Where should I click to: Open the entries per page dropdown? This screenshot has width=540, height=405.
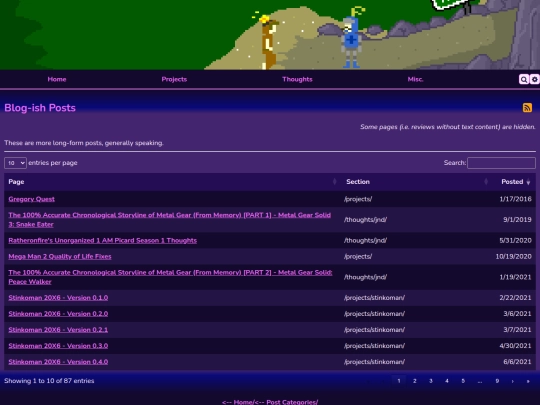tap(15, 163)
